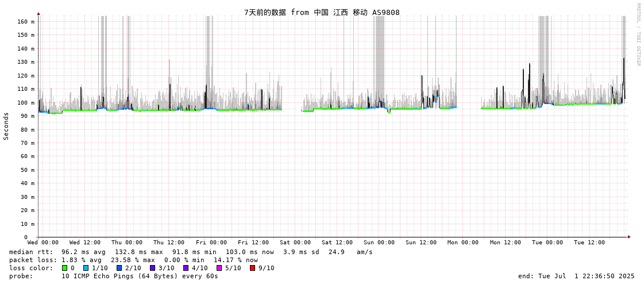This screenshot has width=644, height=284.
Task: Click the 'Fri 00:00' time label
Action: [x=211, y=243]
